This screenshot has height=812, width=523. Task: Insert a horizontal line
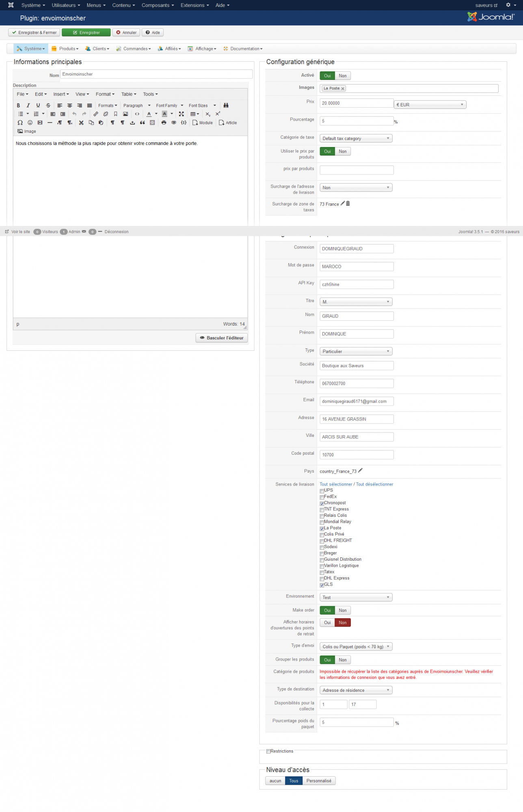50,123
